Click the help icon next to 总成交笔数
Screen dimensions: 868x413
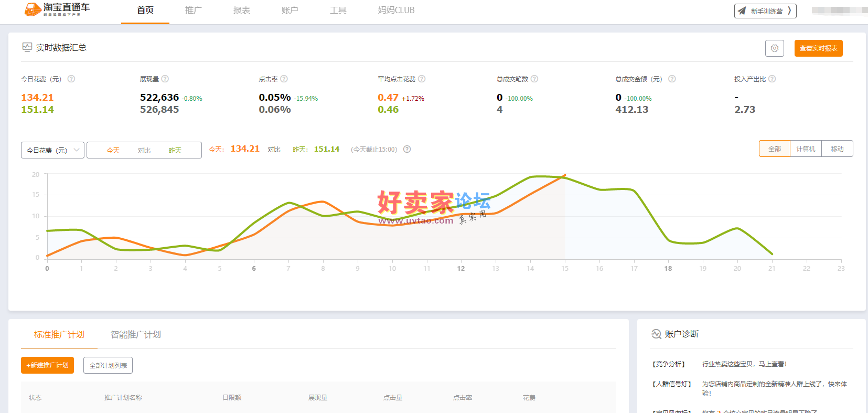pyautogui.click(x=534, y=79)
